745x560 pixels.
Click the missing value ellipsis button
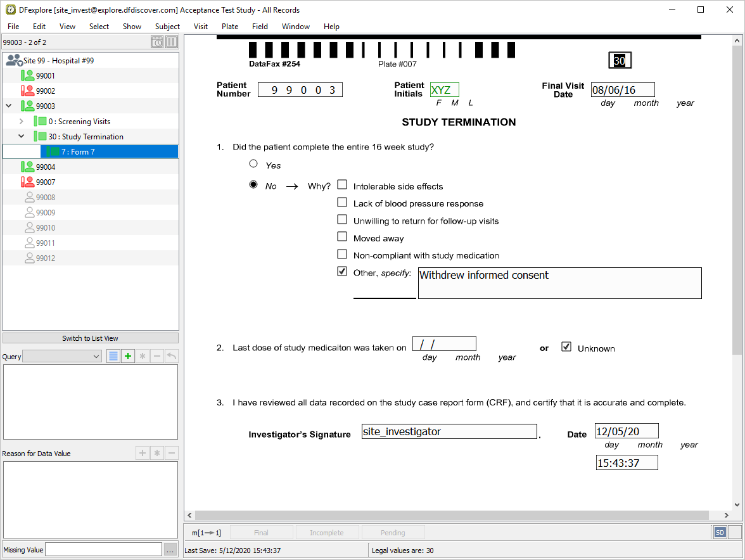tap(170, 550)
